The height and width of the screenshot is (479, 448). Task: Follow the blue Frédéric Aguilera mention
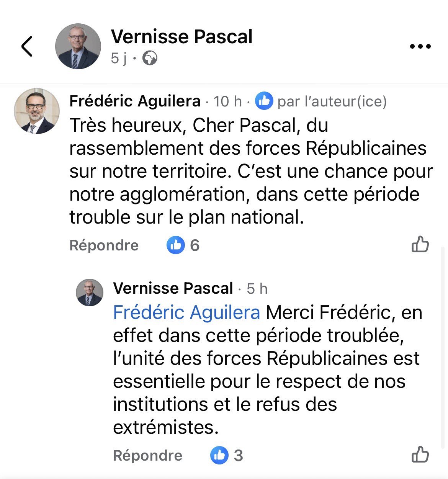click(186, 312)
